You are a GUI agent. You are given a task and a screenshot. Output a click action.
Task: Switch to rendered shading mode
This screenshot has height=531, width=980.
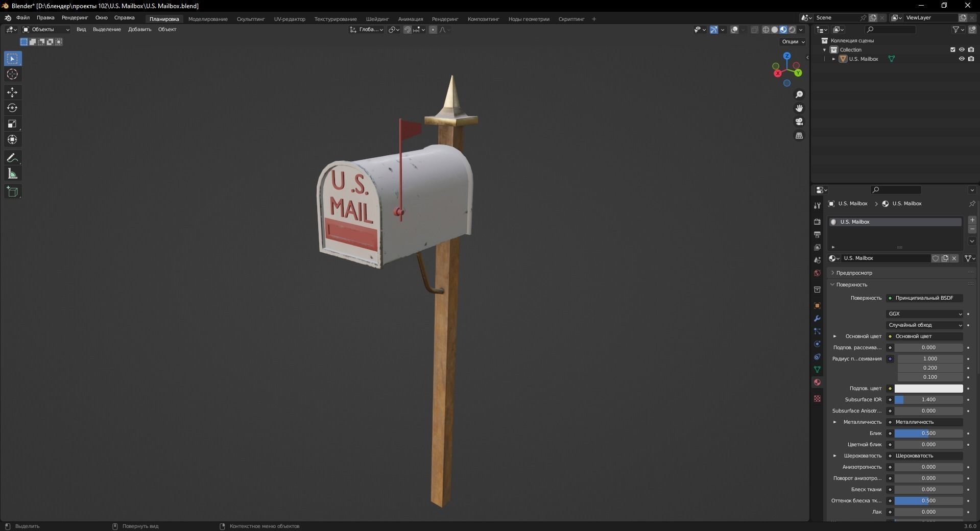click(x=792, y=30)
